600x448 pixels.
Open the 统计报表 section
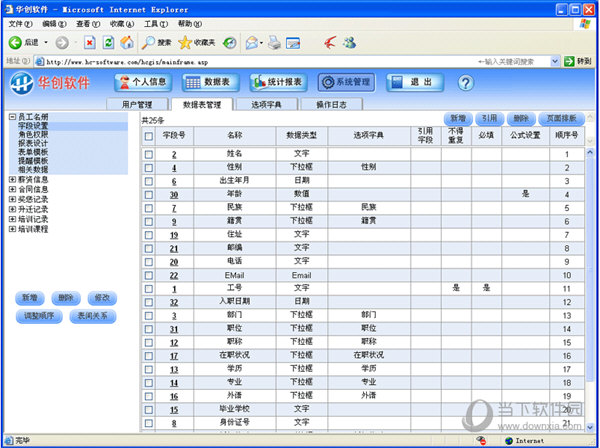coord(279,82)
